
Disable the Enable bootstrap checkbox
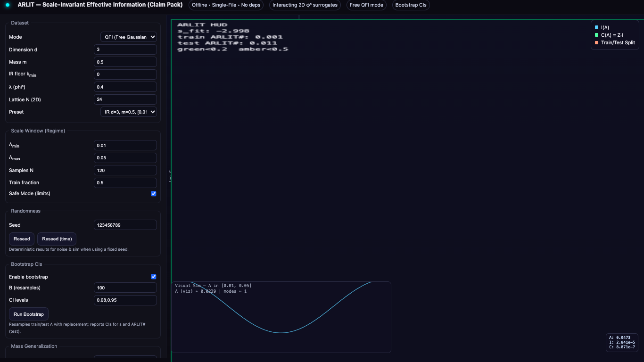point(154,277)
